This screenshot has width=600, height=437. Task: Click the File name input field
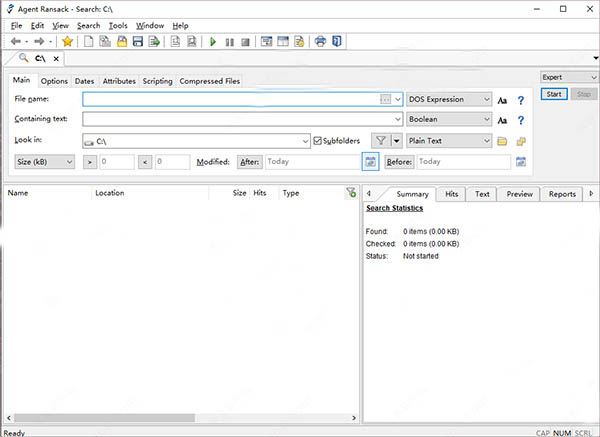(230, 100)
